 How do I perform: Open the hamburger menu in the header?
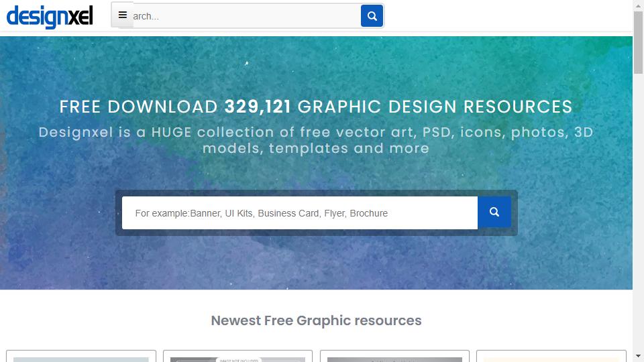point(122,15)
